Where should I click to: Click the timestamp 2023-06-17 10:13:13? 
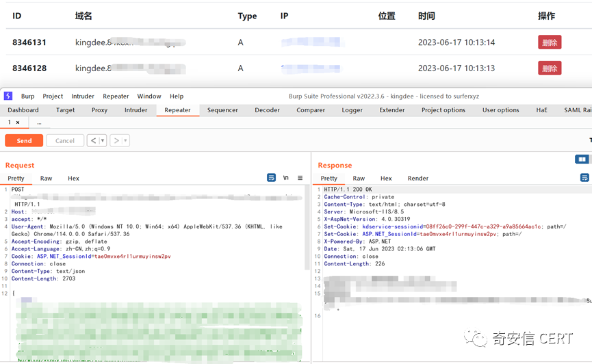point(456,68)
